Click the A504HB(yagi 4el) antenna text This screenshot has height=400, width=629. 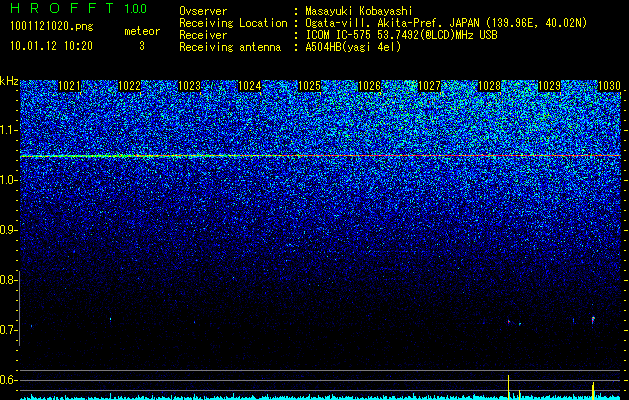(353, 47)
